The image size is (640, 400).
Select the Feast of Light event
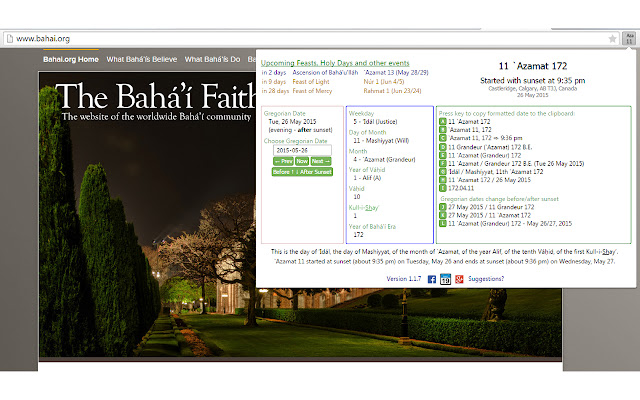click(311, 82)
